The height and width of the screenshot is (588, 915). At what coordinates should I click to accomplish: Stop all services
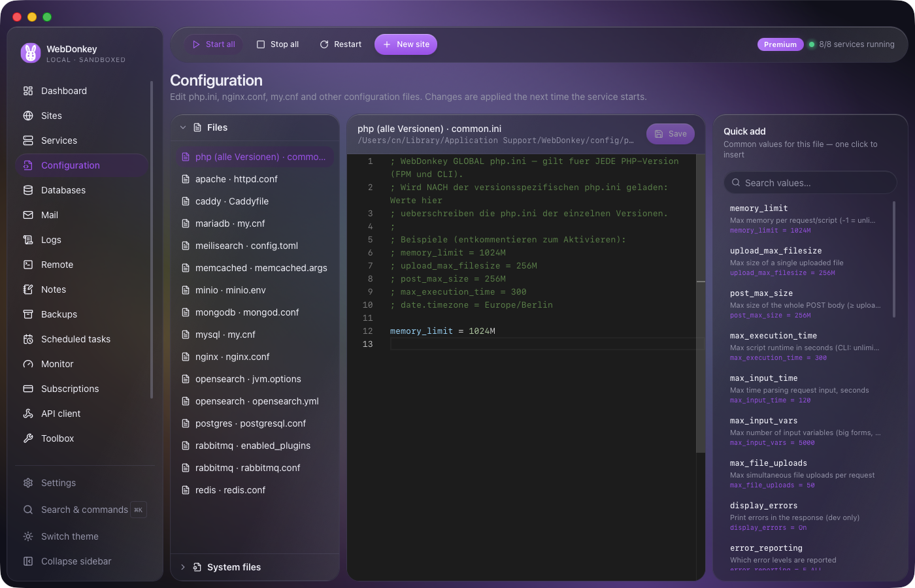278,44
